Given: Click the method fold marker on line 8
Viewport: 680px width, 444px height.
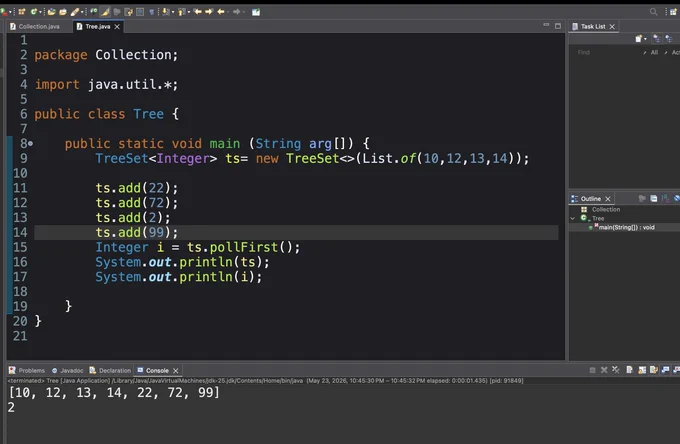Looking at the screenshot, I should (30, 144).
